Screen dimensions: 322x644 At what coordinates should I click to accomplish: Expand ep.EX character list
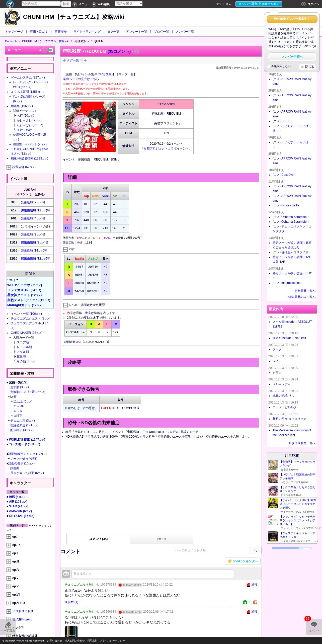[9, 545]
